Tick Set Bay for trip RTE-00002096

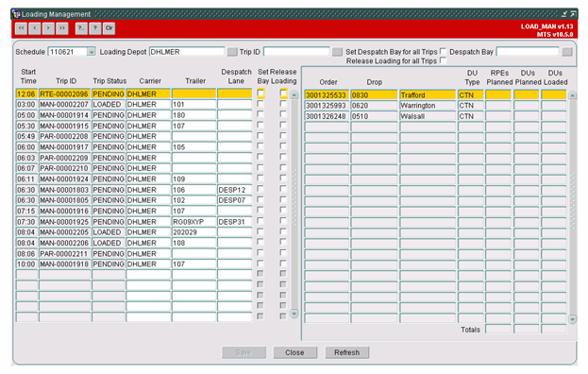(260, 93)
